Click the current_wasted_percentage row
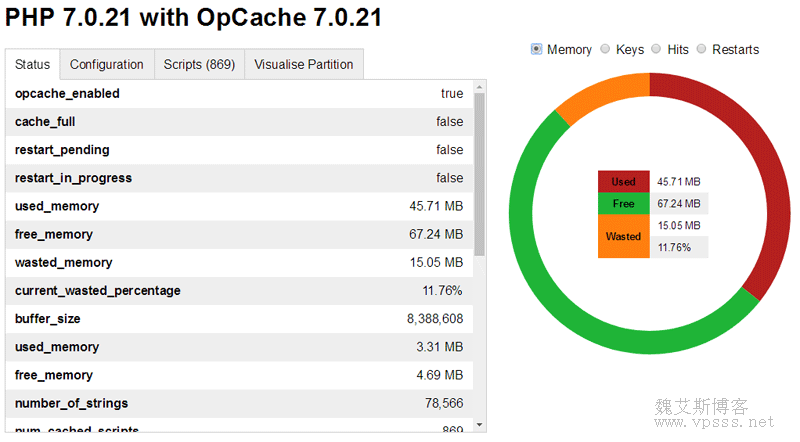Viewport: 800px width, 442px height. pos(239,290)
